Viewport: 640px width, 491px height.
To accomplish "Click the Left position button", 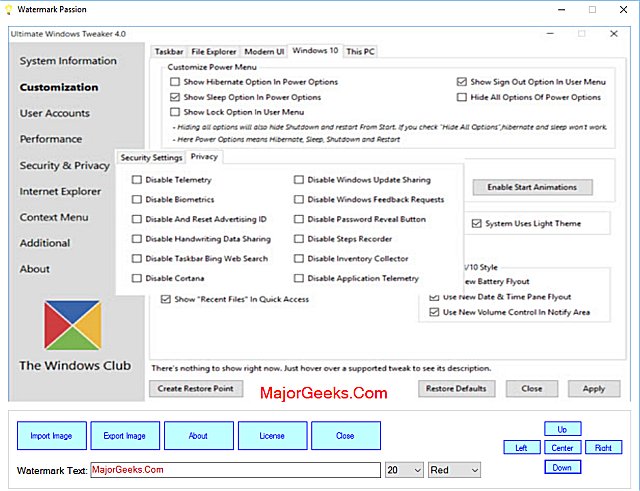I will click(x=522, y=448).
